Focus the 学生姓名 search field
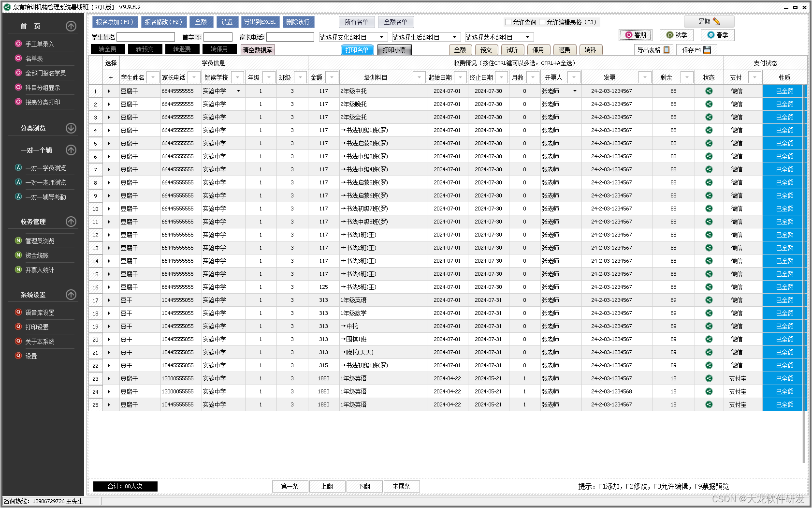 [x=146, y=37]
